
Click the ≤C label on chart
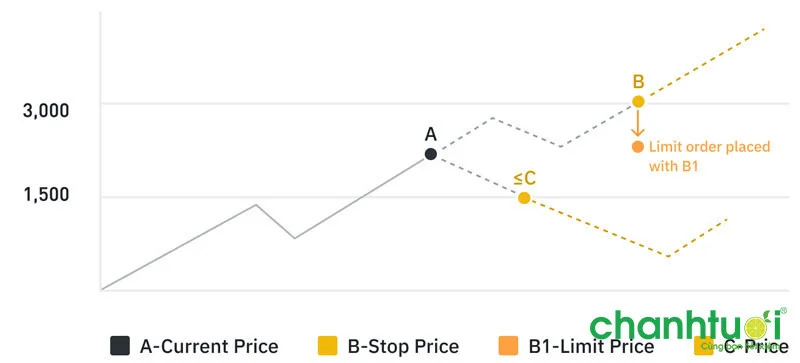coord(524,179)
